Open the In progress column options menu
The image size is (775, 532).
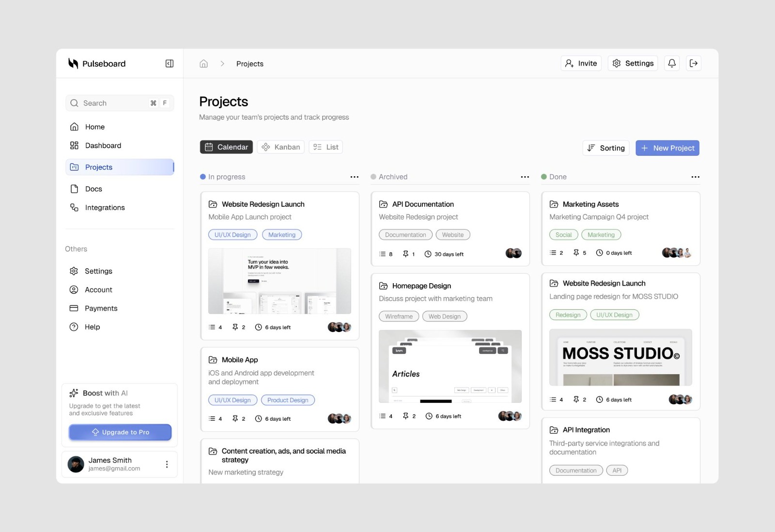354,177
